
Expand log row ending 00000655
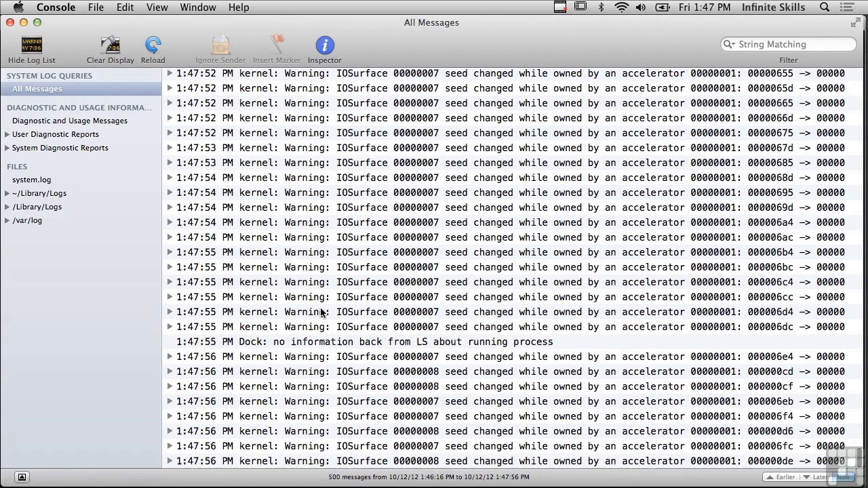click(x=170, y=73)
